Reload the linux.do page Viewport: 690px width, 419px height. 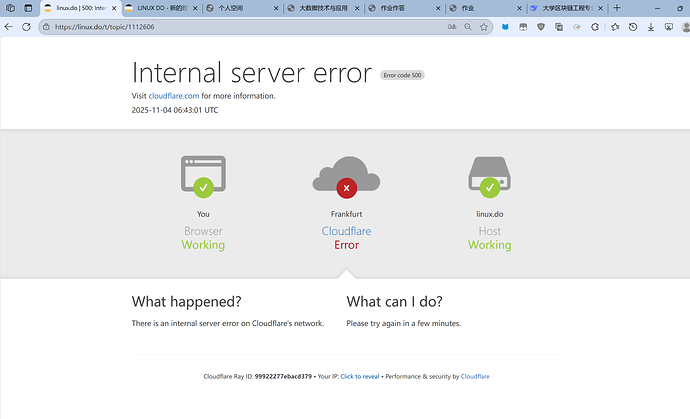tap(26, 27)
